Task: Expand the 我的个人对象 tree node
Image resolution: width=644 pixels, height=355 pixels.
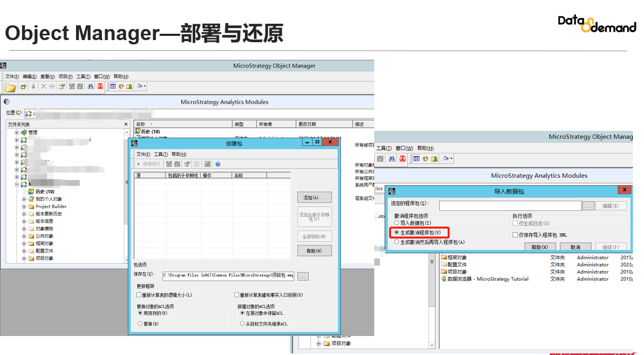Action: click(x=24, y=199)
